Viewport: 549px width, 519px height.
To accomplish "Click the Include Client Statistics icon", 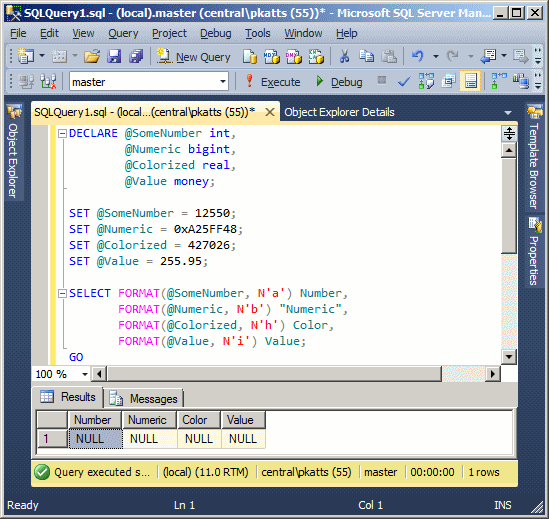I will (521, 81).
